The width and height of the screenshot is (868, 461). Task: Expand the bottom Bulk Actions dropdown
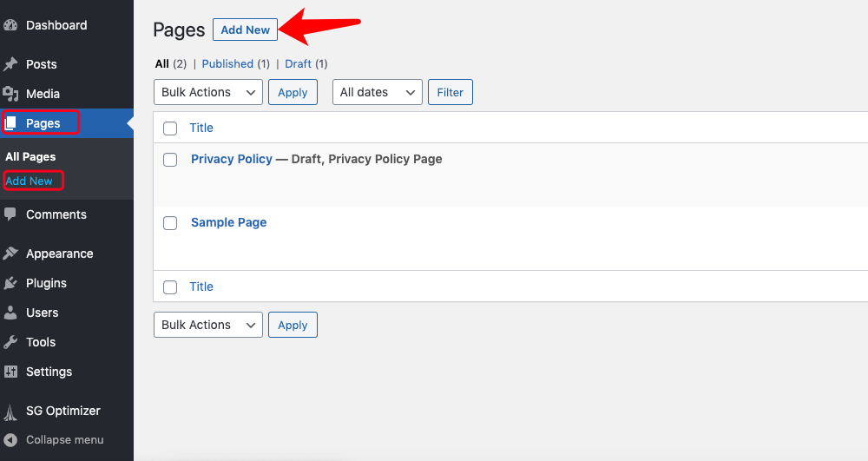pos(208,325)
